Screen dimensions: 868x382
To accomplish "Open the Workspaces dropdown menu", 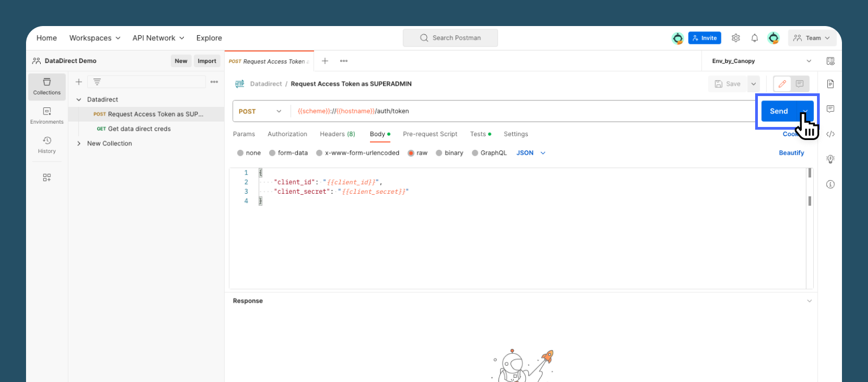I will click(x=95, y=38).
